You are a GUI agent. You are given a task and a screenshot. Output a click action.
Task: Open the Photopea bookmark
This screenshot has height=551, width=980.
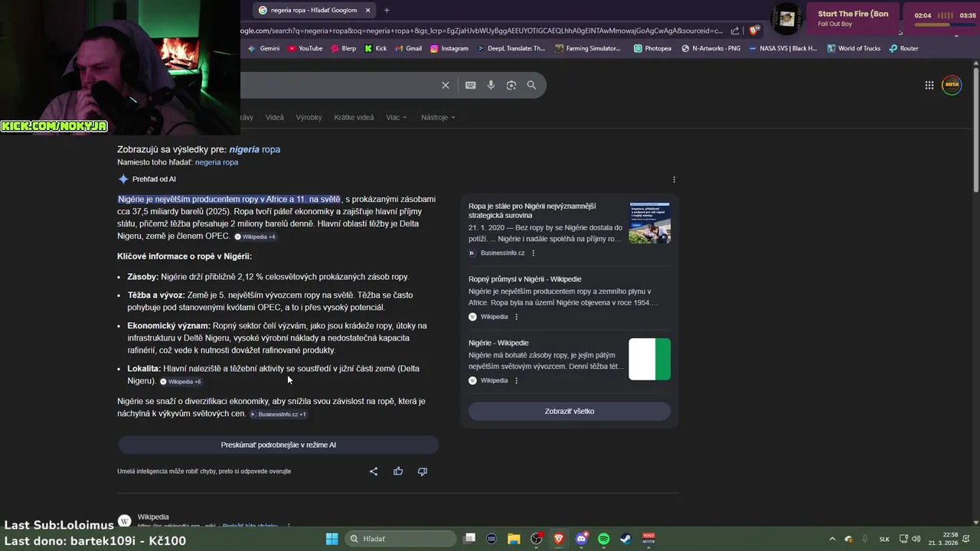coord(652,48)
